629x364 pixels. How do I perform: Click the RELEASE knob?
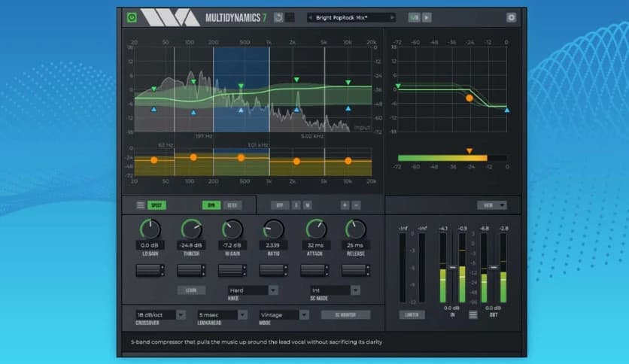(355, 229)
